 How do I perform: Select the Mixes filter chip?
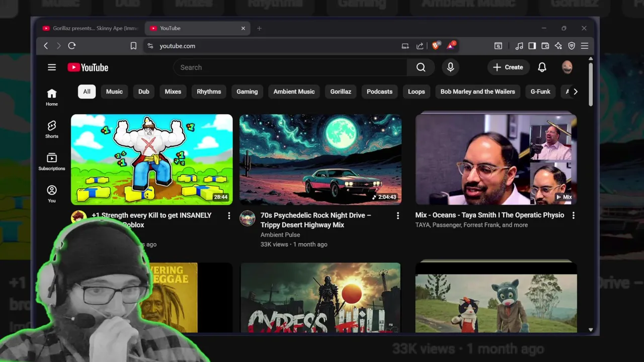(x=173, y=92)
